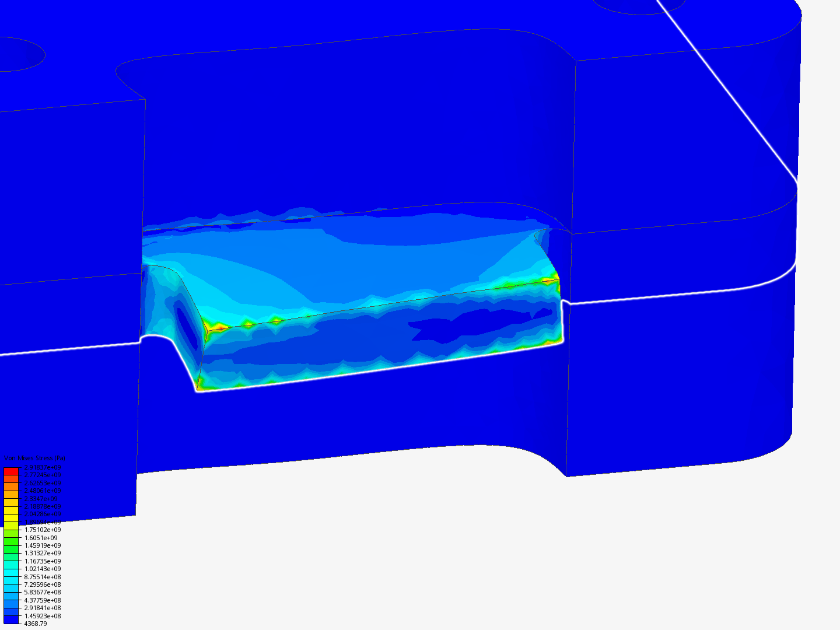Click the legend value 5.83677e+08
This screenshot has width=840, height=630.
coord(43,593)
